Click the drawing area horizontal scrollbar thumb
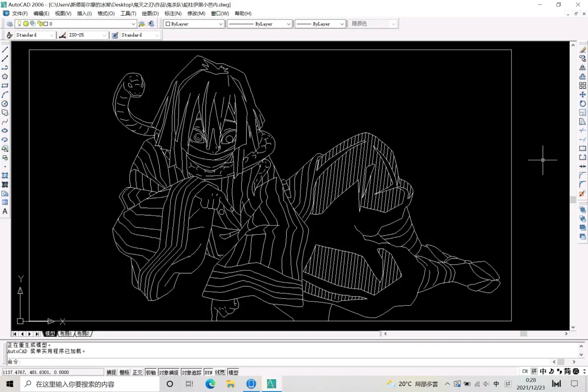This screenshot has width=588, height=392. [x=523, y=333]
